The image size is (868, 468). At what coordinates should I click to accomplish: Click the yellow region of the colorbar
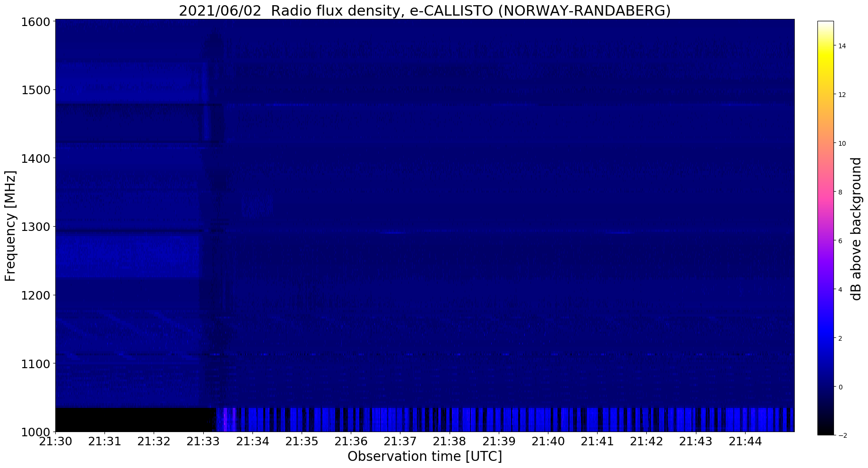(825, 57)
